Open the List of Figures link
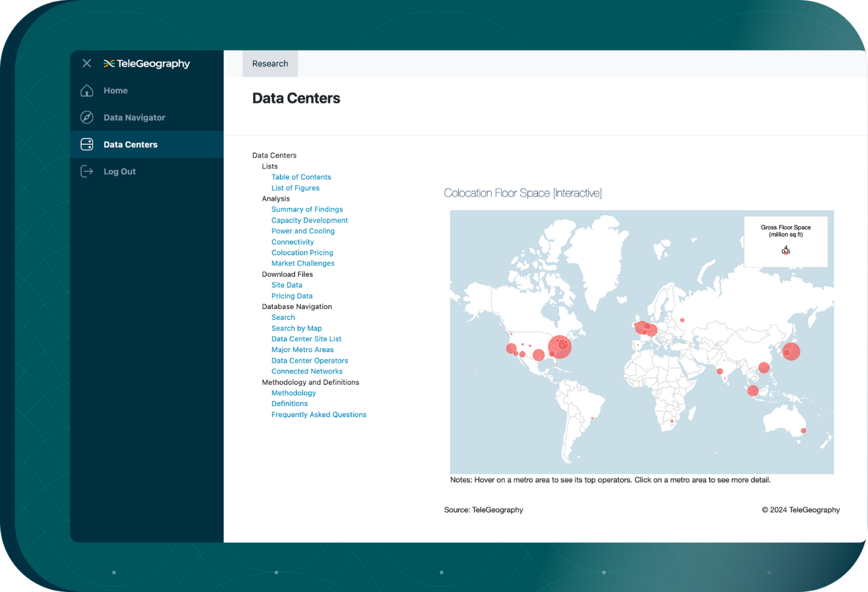 [295, 188]
